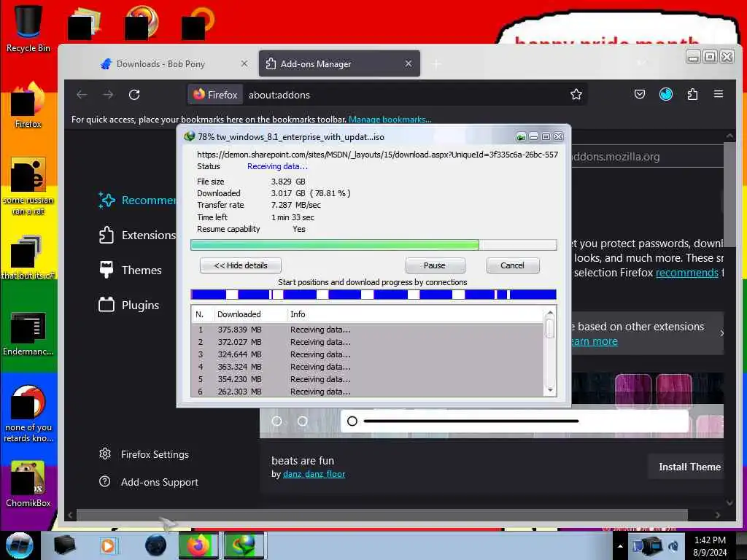747x560 pixels.
Task: Close the Add-ons Manager tab
Action: coord(409,63)
